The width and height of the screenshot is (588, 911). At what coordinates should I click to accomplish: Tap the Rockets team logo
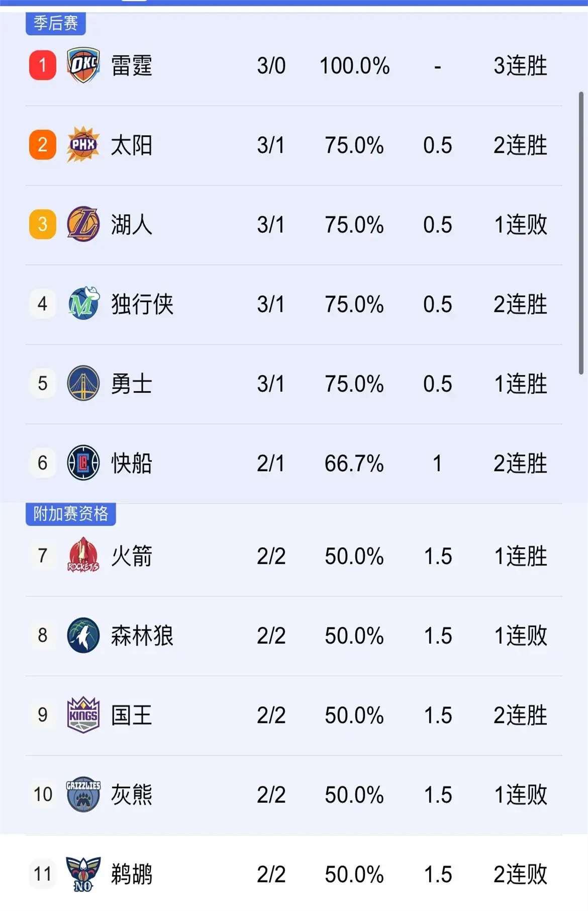point(83,555)
